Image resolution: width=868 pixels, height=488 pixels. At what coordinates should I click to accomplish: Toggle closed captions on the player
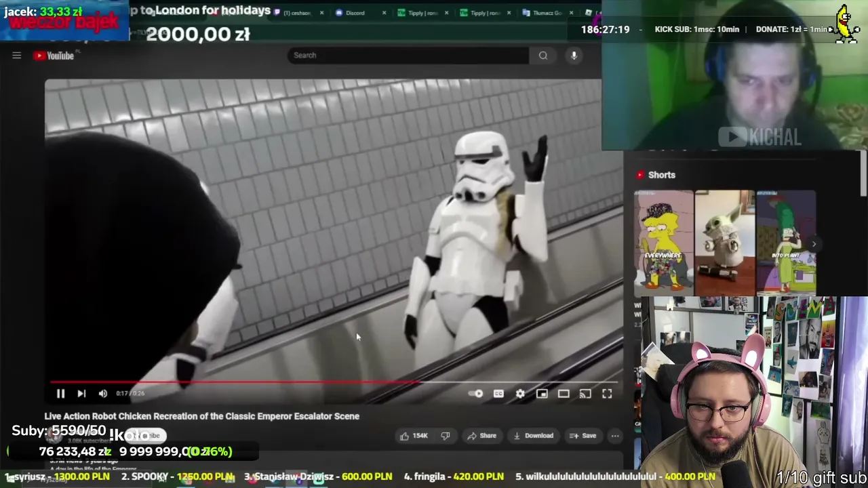498,394
